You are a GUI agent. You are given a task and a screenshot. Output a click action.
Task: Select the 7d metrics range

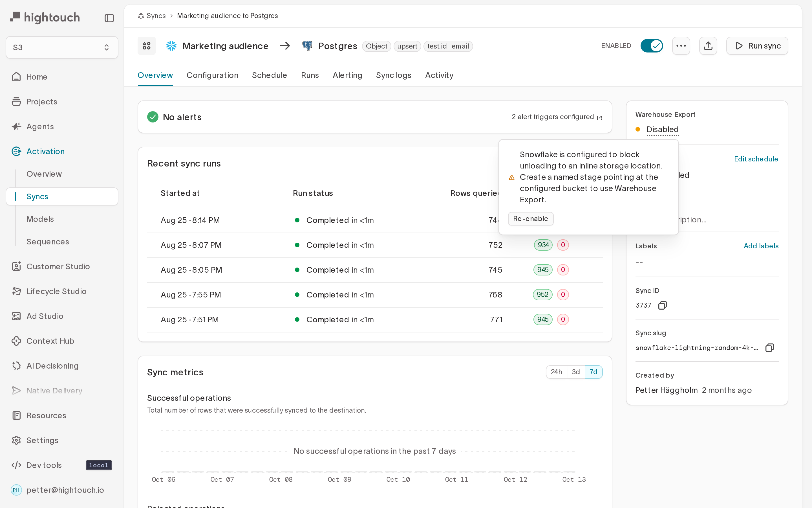[x=593, y=372]
